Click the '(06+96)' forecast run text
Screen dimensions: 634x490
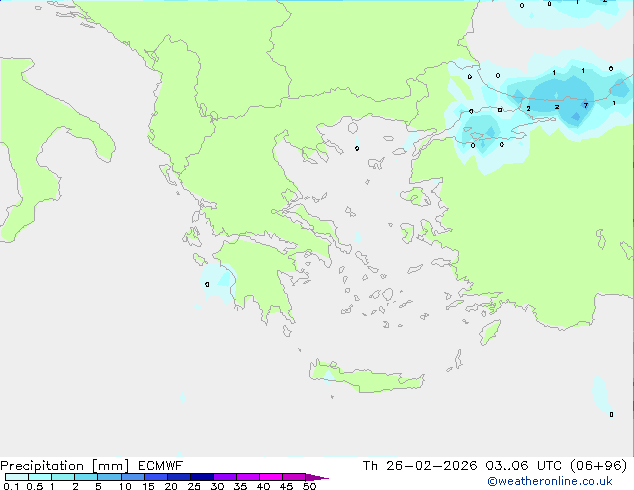pyautogui.click(x=598, y=466)
